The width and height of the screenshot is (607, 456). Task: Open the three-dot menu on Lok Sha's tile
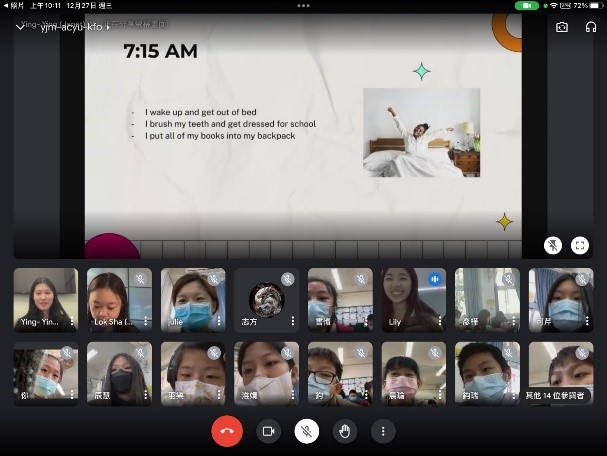click(x=146, y=321)
